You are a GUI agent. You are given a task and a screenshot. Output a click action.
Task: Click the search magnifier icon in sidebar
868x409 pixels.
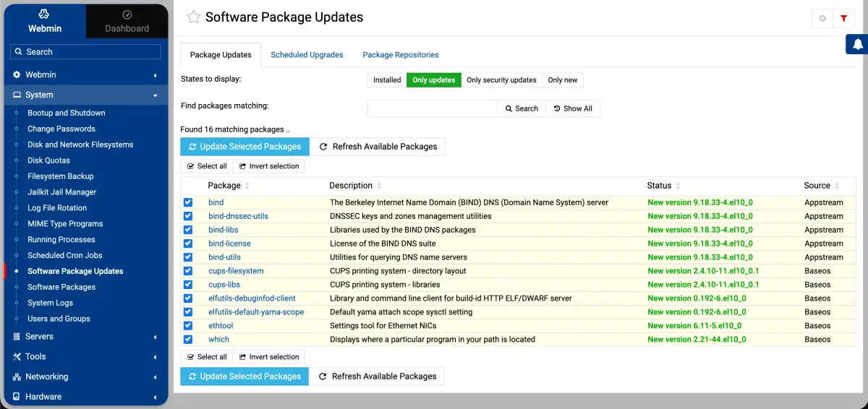(x=19, y=52)
